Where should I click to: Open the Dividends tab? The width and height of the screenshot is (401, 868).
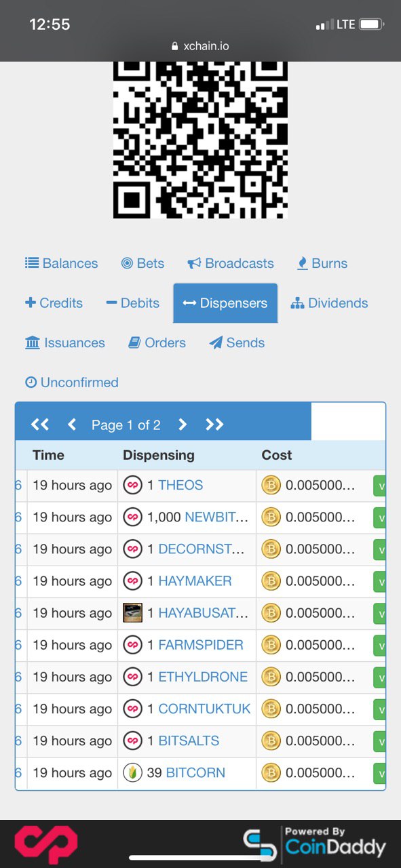pyautogui.click(x=329, y=303)
